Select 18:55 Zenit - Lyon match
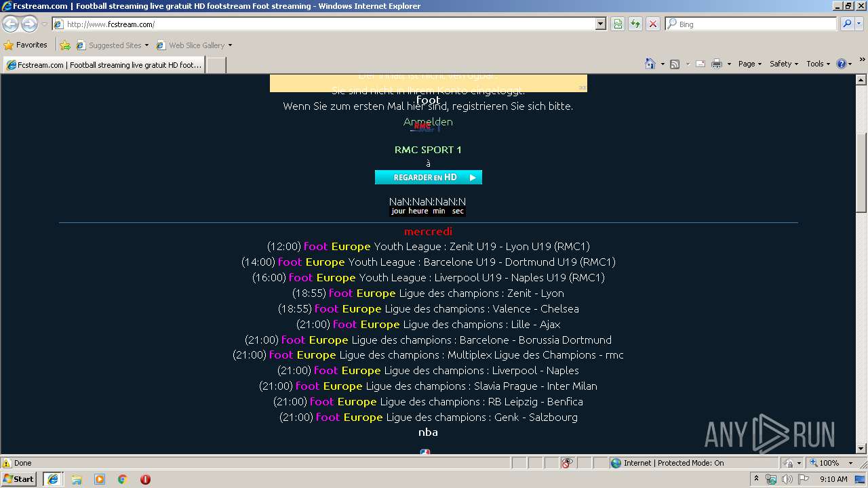868x488 pixels. point(429,293)
